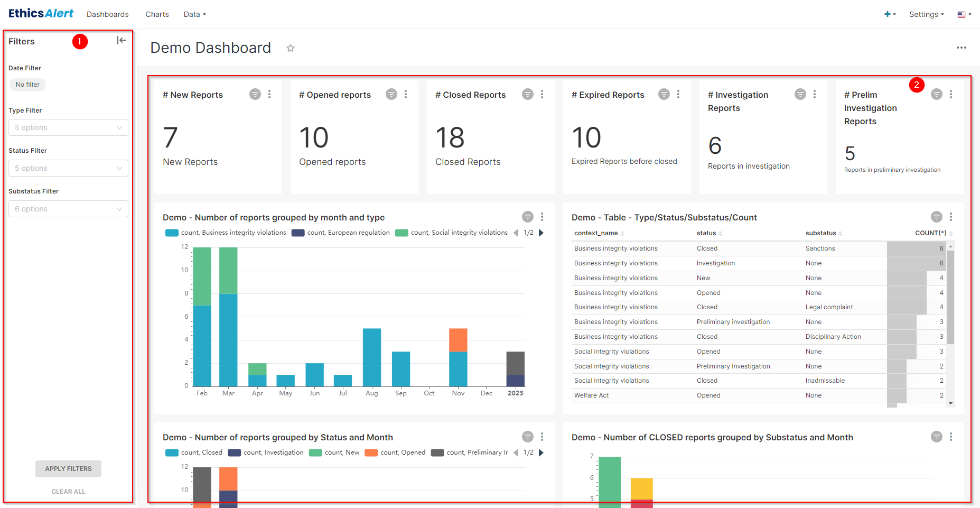Click CLEAR ALL to reset filters
980x508 pixels.
coord(68,491)
